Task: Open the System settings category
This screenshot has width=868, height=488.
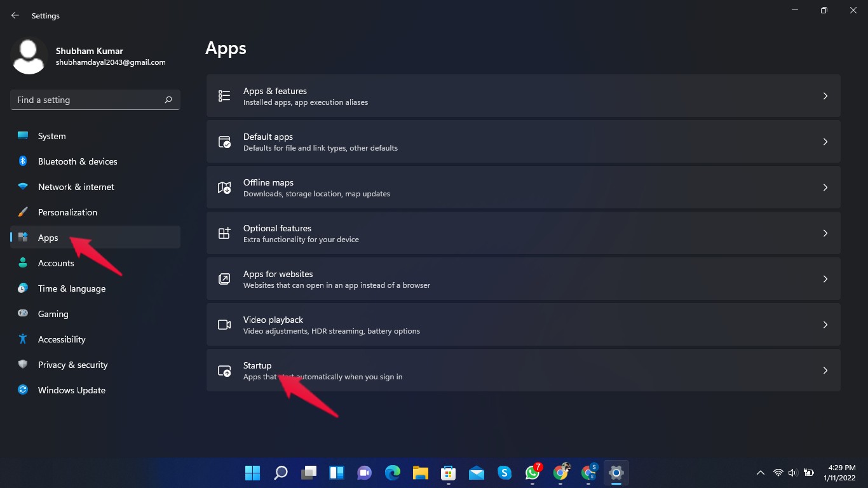Action: pyautogui.click(x=51, y=136)
